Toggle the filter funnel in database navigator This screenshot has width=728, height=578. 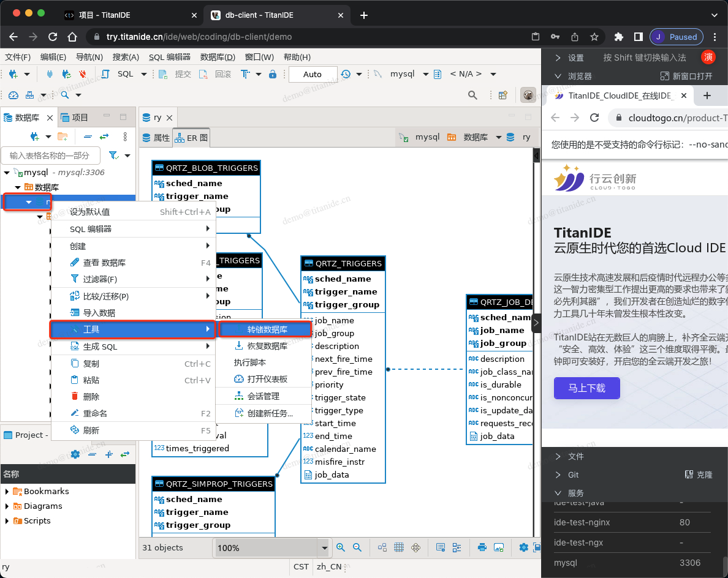113,156
